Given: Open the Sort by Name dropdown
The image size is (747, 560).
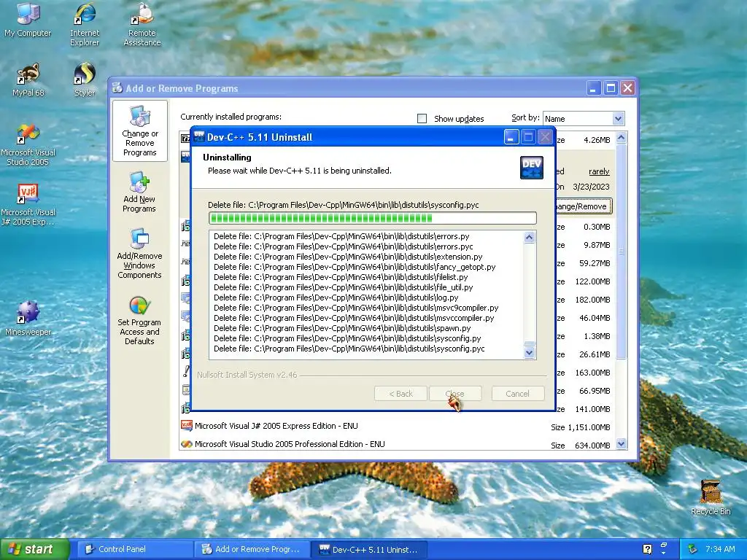Looking at the screenshot, I should [618, 118].
